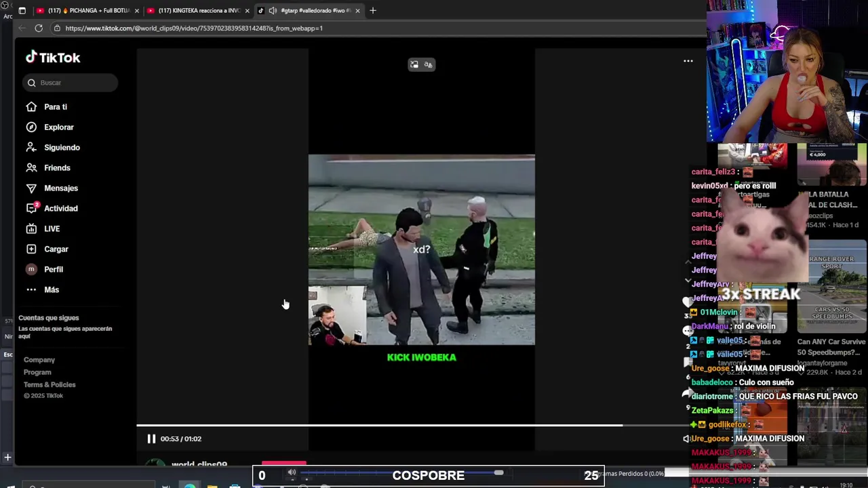The width and height of the screenshot is (868, 488).
Task: Click the Cargar plus icon
Action: pos(31,249)
